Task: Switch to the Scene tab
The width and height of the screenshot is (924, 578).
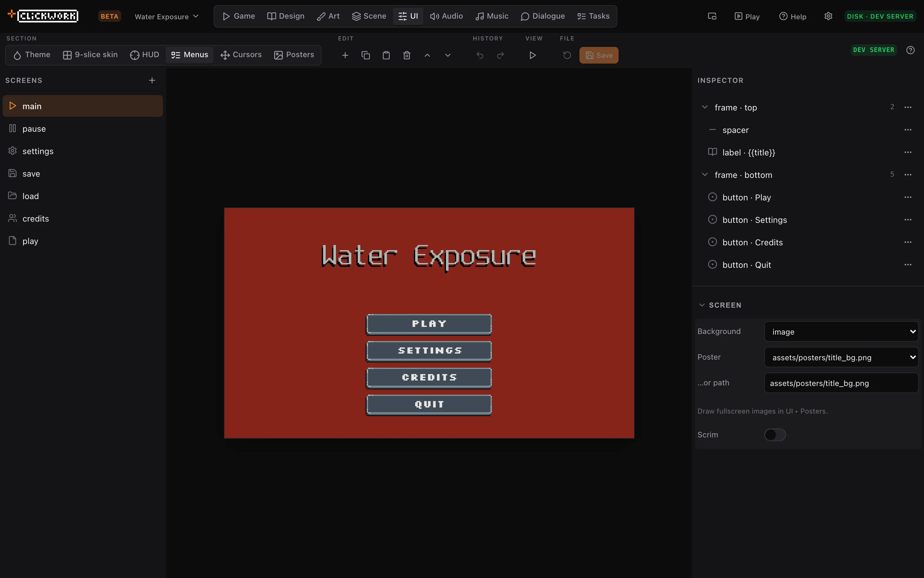Action: click(x=369, y=16)
